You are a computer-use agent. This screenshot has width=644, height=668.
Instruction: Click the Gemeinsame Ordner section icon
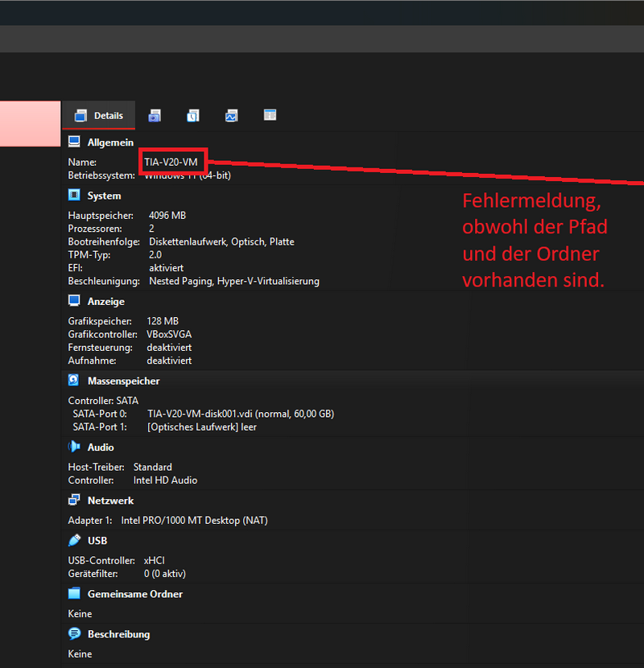(74, 593)
